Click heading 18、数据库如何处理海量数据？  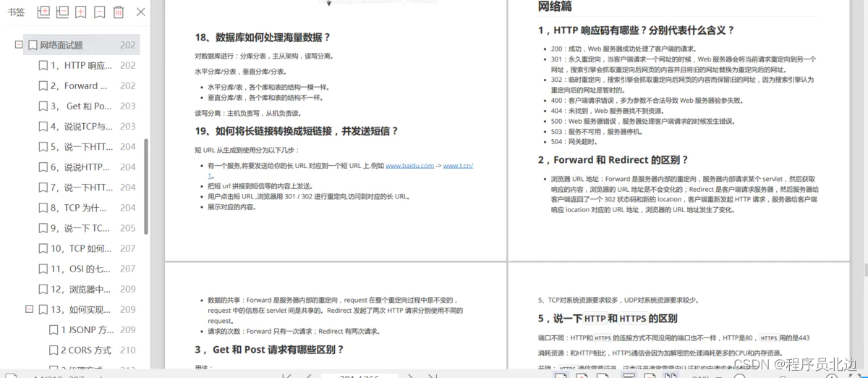coord(263,37)
